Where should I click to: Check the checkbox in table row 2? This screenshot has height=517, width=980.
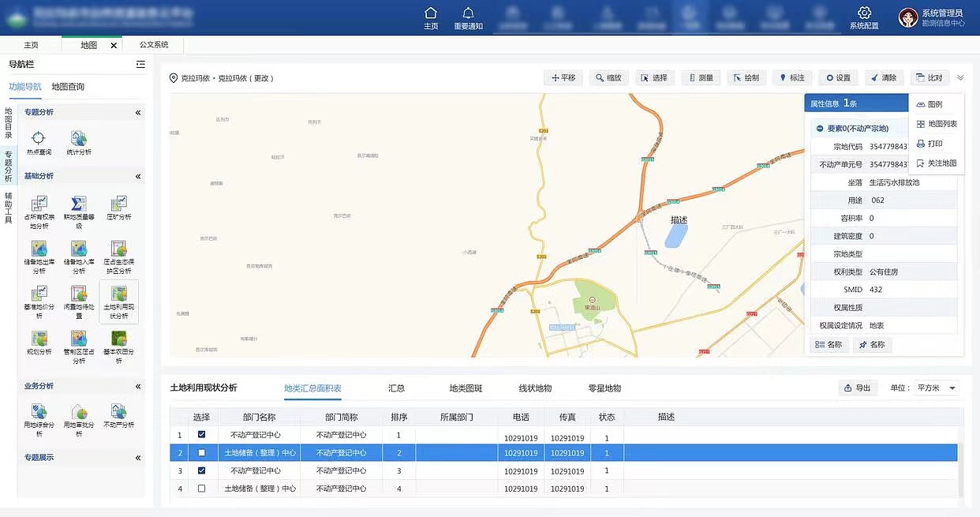(x=201, y=452)
